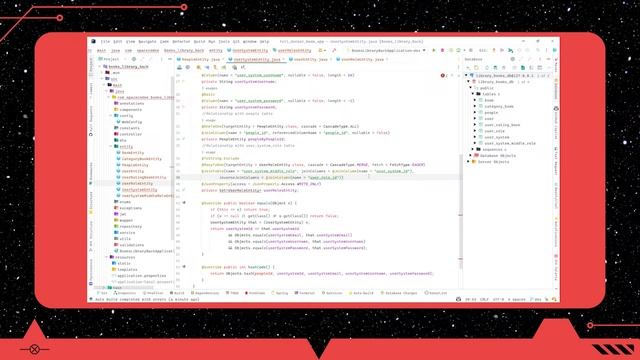
Task: Click the New plus icon in the Database toolbar
Action: (x=468, y=67)
